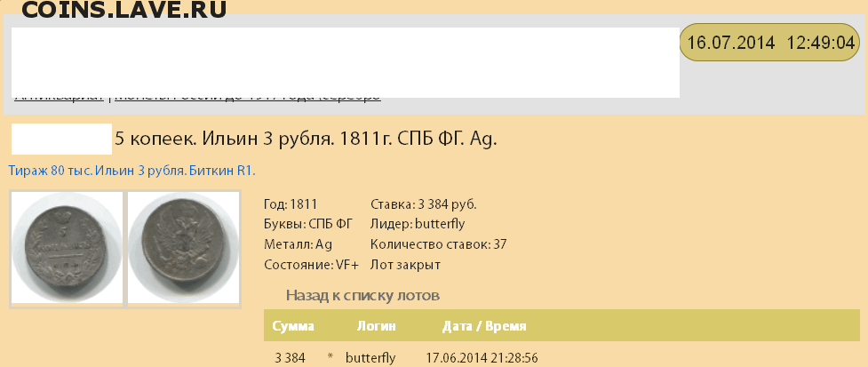Open the coin reverse thumbnail with eagle

pyautogui.click(x=184, y=247)
